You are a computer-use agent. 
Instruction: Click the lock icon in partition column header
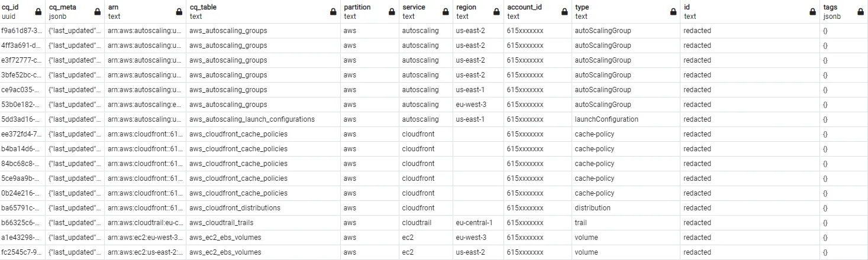pyautogui.click(x=392, y=12)
